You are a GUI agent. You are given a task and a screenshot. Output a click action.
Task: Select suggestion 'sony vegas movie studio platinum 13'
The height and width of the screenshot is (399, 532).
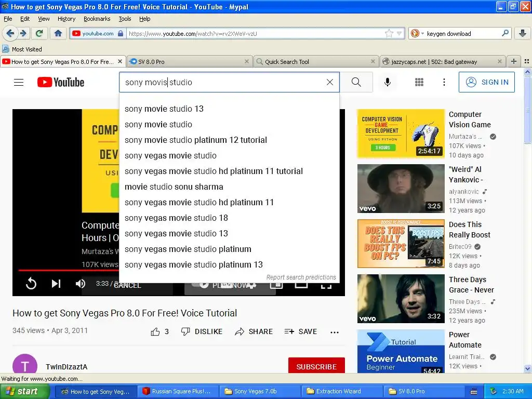[x=229, y=264]
